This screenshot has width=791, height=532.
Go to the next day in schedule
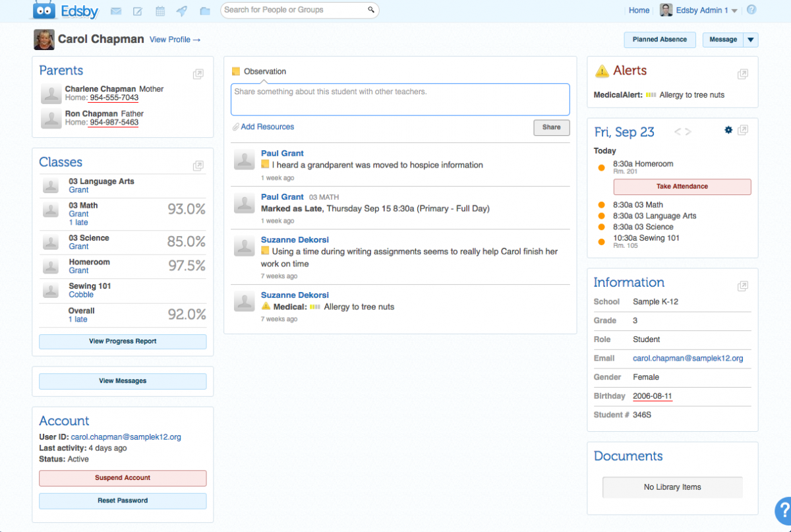coord(688,132)
